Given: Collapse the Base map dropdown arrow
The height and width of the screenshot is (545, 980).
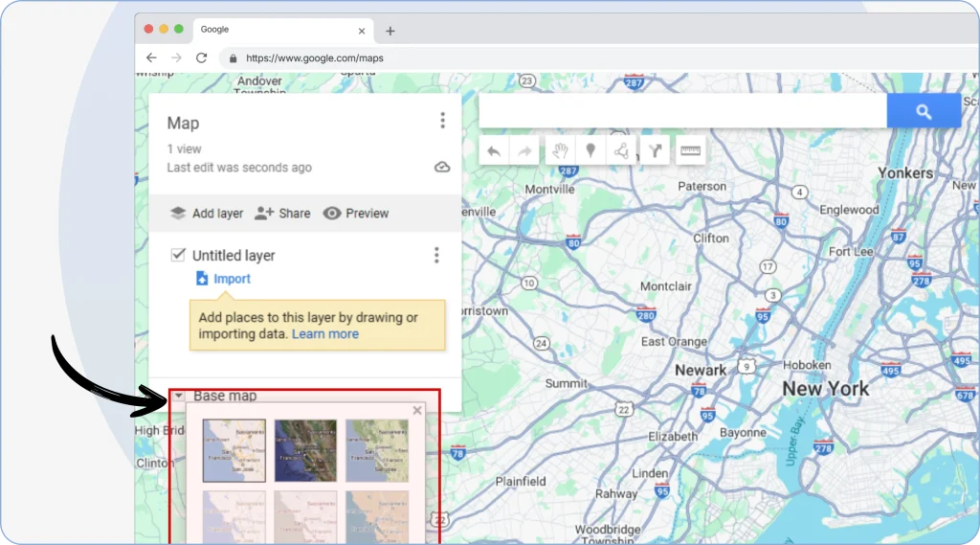Looking at the screenshot, I should [179, 396].
